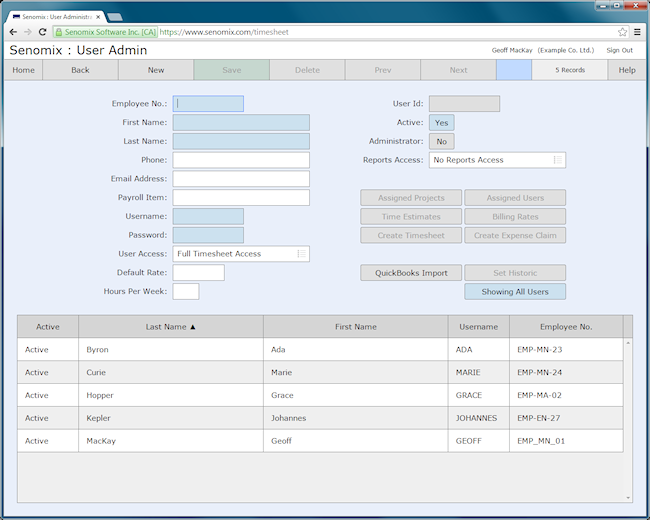Click the Back toolbar button
The height and width of the screenshot is (520, 650).
point(80,70)
